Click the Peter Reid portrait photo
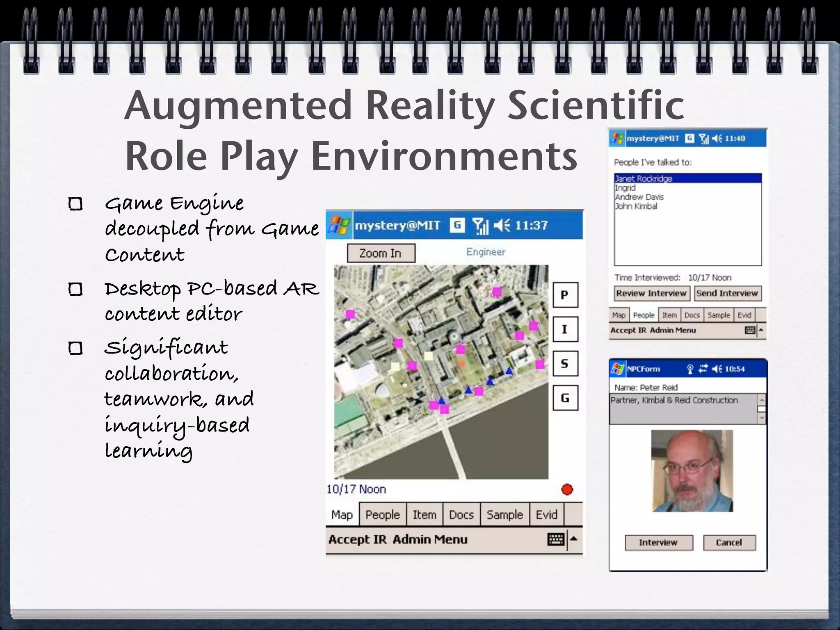The image size is (840, 630). 692,470
